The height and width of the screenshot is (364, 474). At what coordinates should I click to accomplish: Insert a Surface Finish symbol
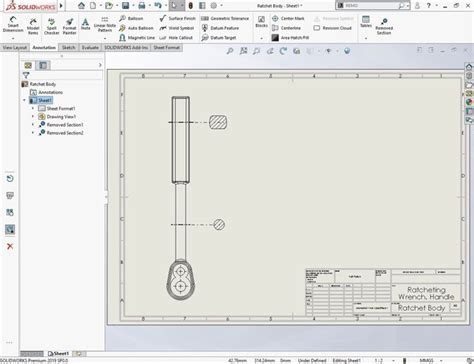pos(177,18)
